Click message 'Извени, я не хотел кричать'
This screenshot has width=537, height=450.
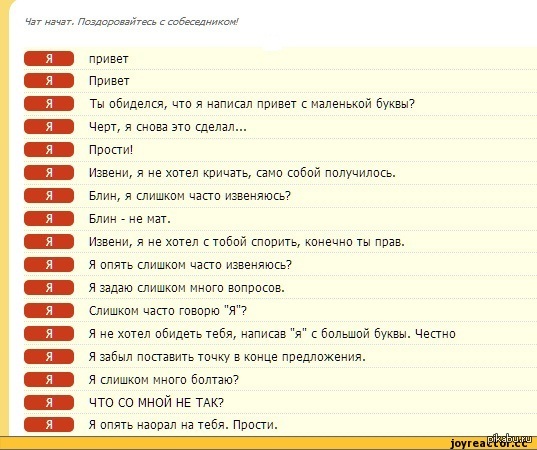[242, 173]
